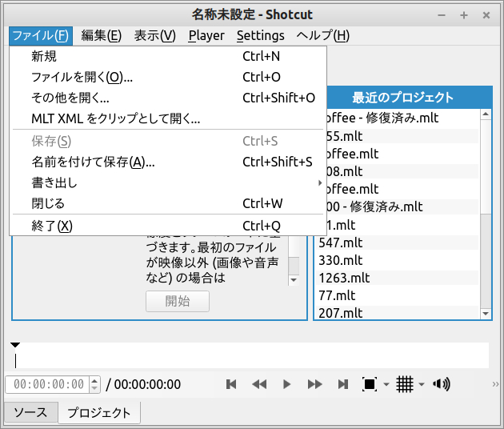504x429 pixels.
Task: Click the toolbar overflow chevron at right
Action: (497, 384)
